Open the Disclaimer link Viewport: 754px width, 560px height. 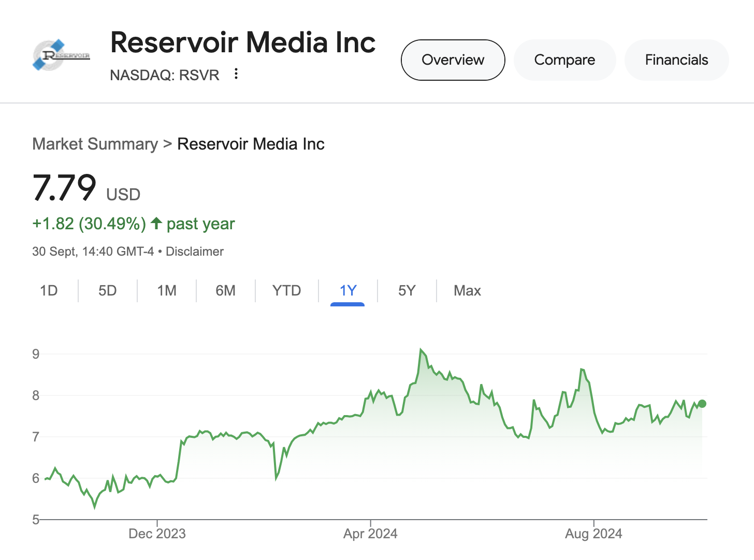(195, 252)
